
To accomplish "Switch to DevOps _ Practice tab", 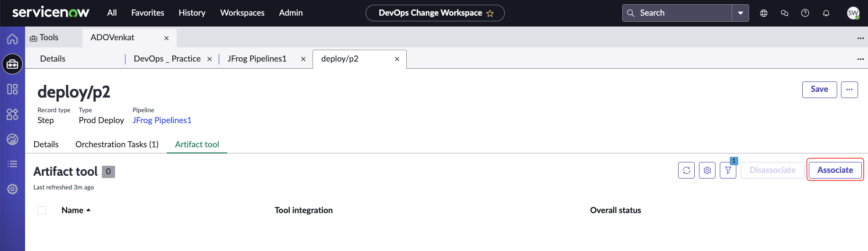I will click(x=167, y=59).
